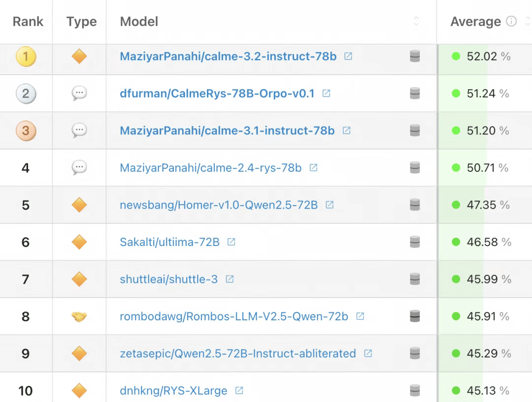Click database icon in Rombos-LLM-V2.5-Qwen-72b row
The height and width of the screenshot is (402, 532).
click(415, 316)
